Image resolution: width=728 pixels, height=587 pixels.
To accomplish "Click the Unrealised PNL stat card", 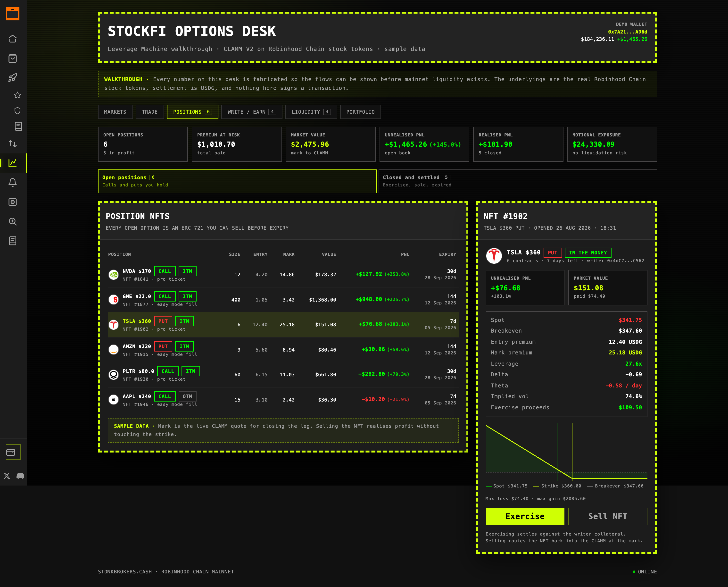I will (x=424, y=144).
